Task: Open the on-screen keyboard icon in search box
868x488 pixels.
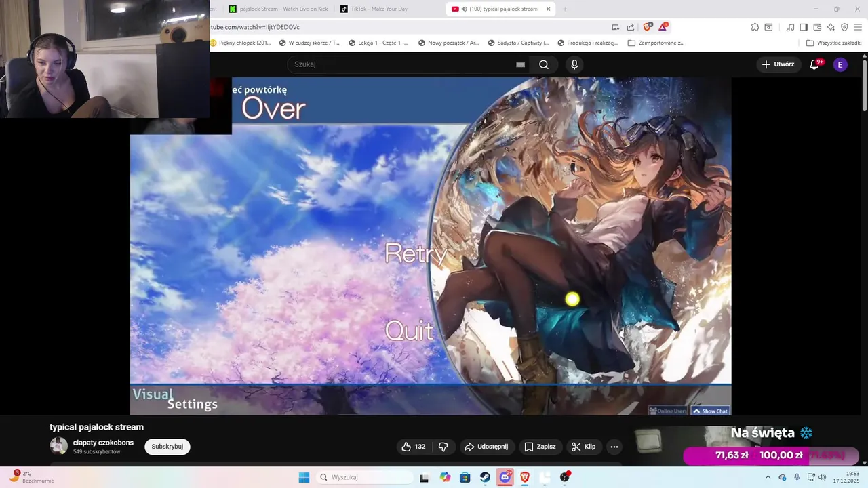Action: click(x=520, y=64)
